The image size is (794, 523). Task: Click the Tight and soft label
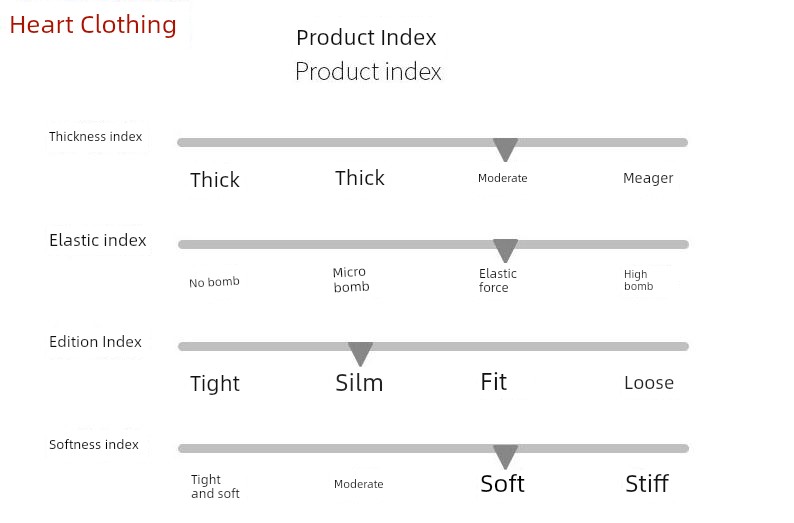click(x=215, y=487)
